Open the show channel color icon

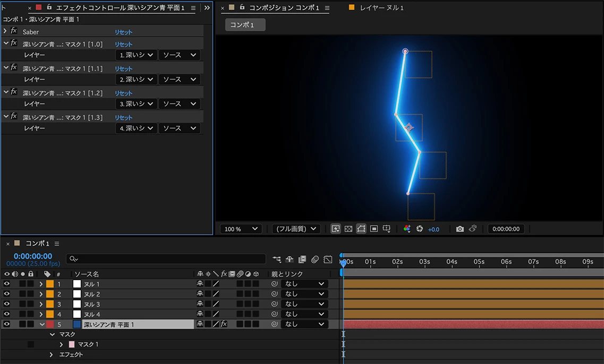(x=407, y=229)
